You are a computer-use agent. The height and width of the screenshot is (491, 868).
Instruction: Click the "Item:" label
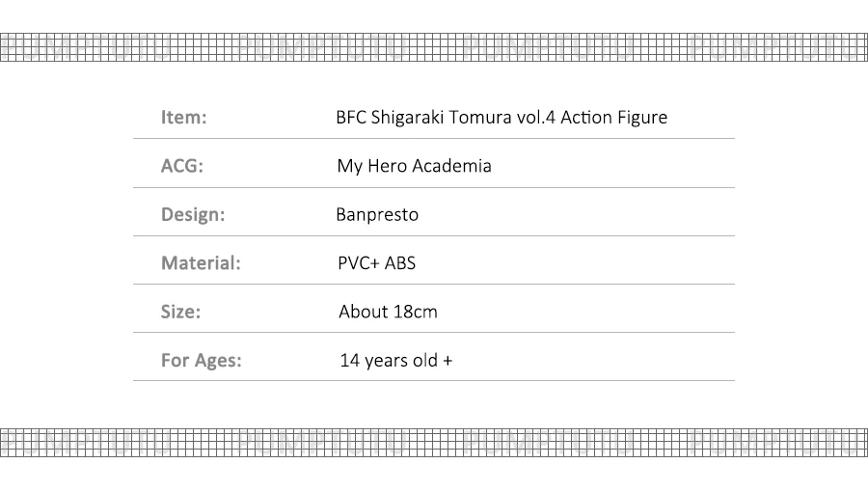click(184, 118)
